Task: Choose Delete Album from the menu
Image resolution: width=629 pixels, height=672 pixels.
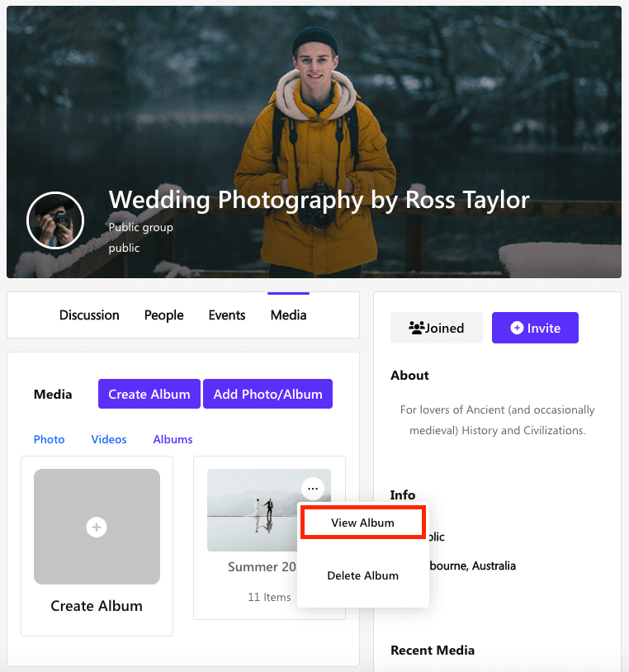Action: point(362,575)
